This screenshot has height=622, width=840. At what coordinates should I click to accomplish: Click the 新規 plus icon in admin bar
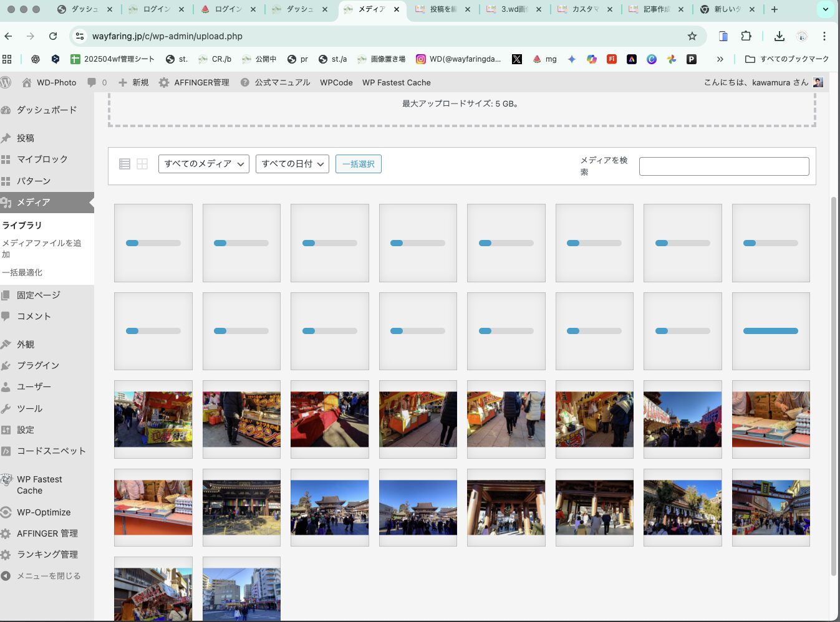coord(123,82)
